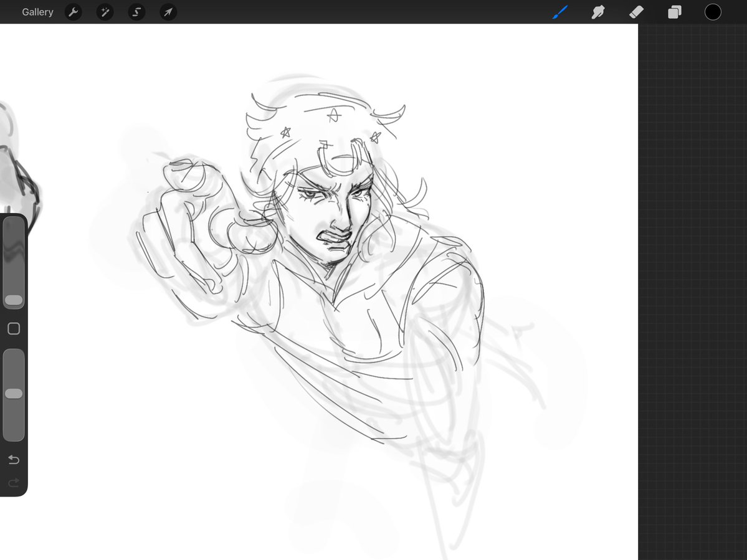
Task: Select the Eraser tool
Action: [637, 12]
